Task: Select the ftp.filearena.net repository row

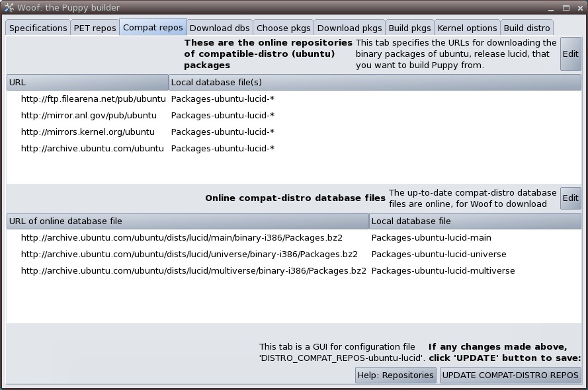Action: (x=93, y=99)
